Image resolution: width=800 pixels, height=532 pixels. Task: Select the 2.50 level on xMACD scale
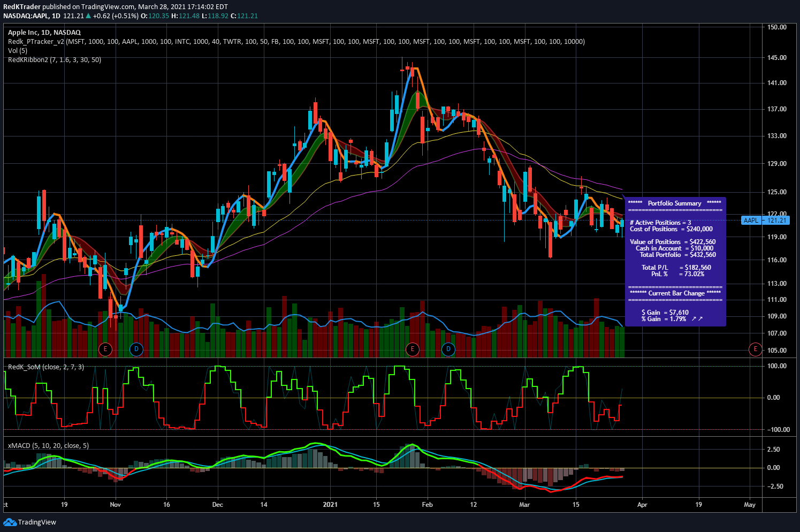[774, 450]
